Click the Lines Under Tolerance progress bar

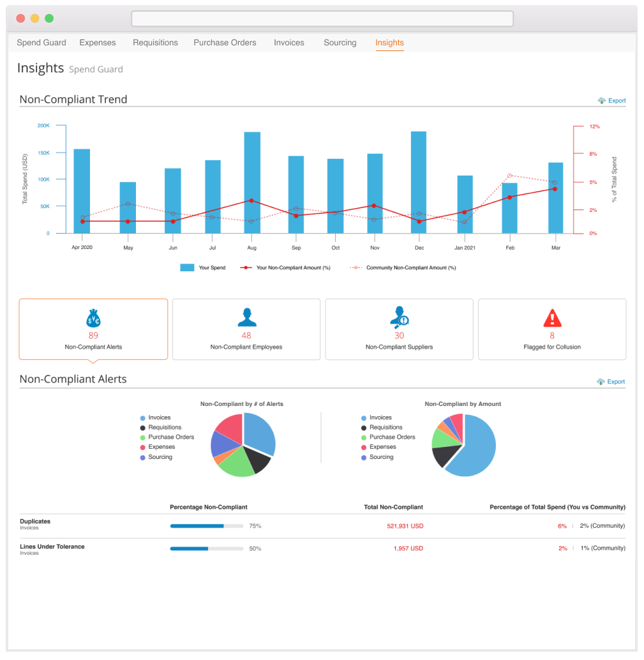tap(206, 548)
